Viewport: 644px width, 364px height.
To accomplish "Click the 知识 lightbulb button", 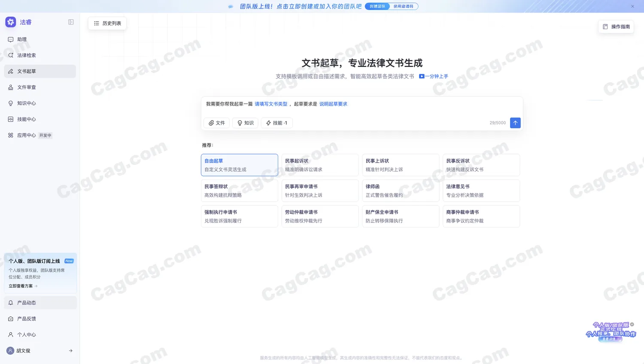I will point(246,123).
